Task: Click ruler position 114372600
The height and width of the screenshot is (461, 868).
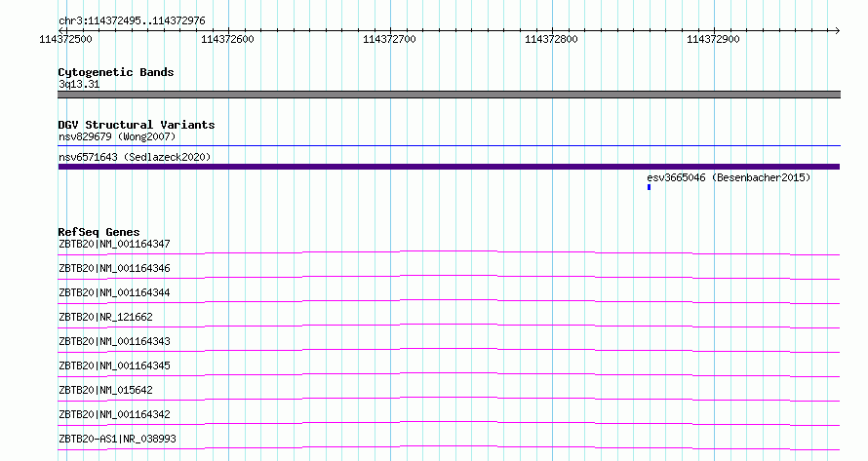Action: (227, 39)
